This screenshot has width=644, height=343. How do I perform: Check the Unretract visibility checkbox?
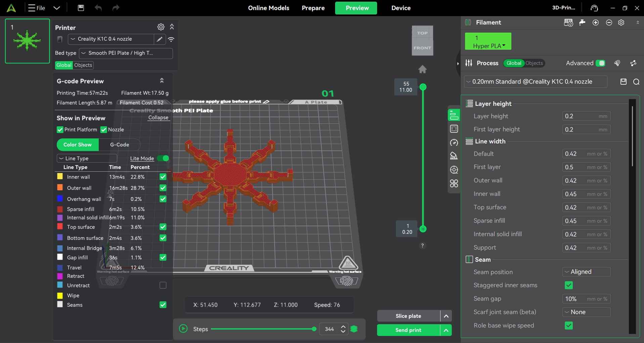(x=163, y=285)
